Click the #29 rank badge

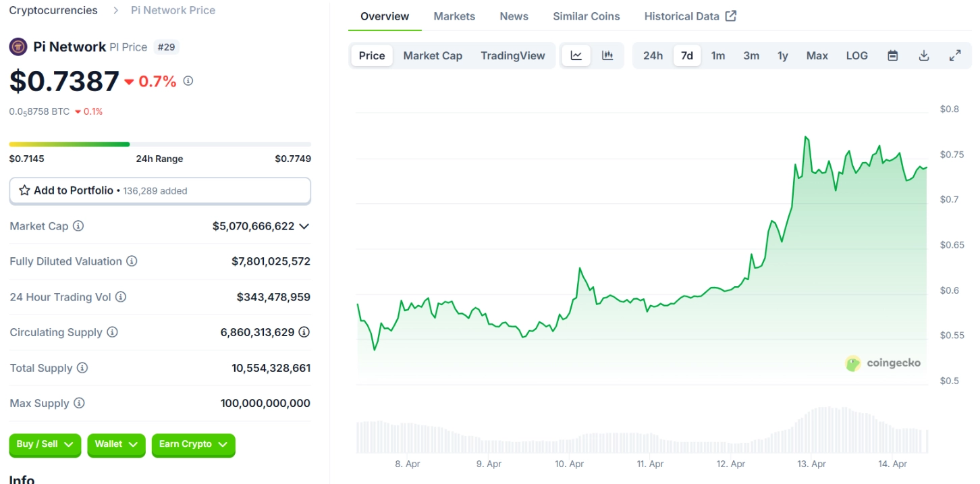[167, 47]
